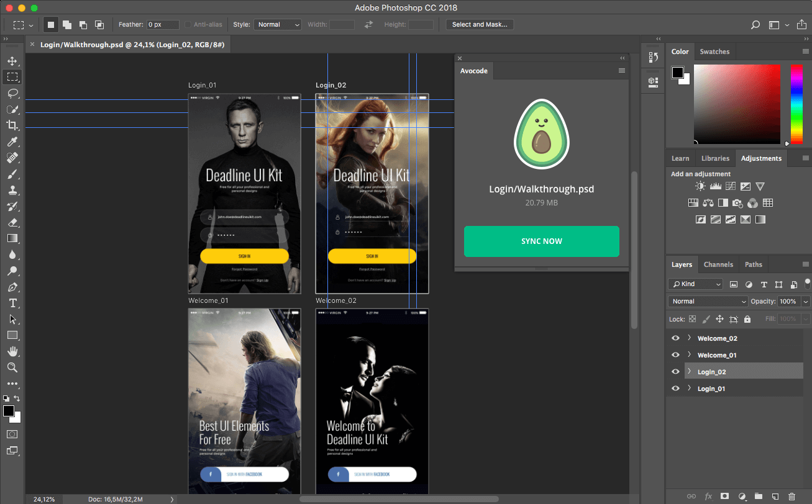Close the Login/Walkthrough.psd document tab
The height and width of the screenshot is (504, 812).
click(x=32, y=44)
